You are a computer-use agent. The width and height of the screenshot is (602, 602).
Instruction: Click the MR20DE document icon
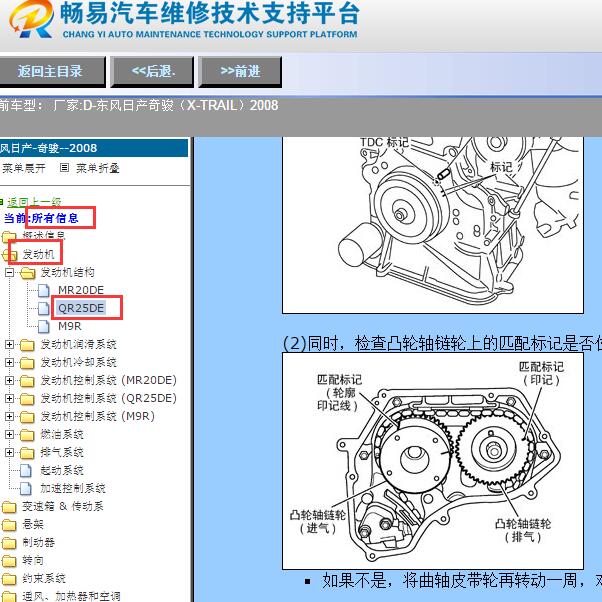(x=43, y=290)
